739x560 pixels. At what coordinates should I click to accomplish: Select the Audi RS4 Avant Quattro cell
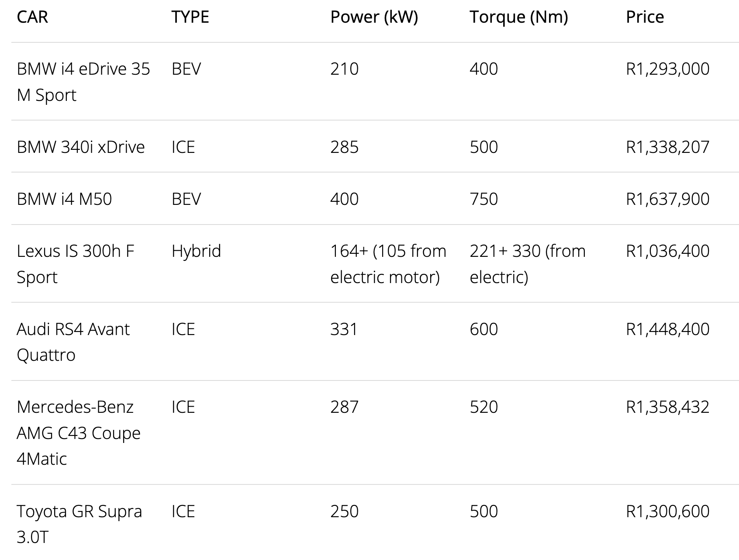tap(73, 342)
